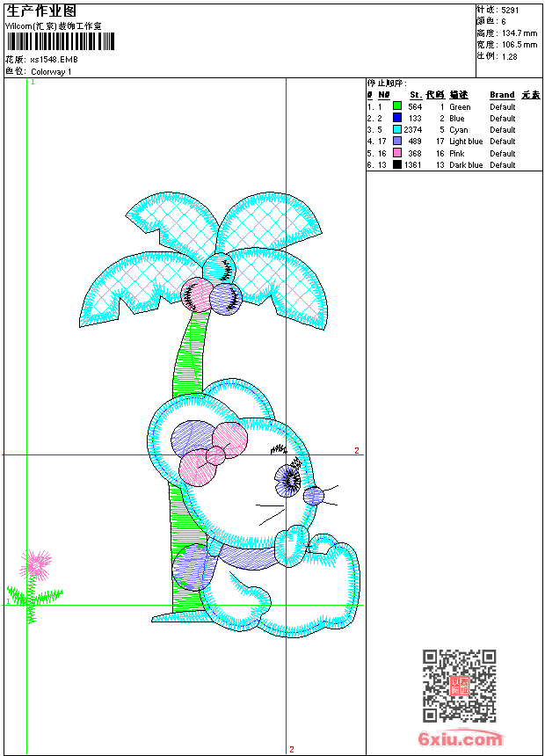Click the Dark blue black swatch
Viewport: 545px width, 756px height.
tap(397, 164)
